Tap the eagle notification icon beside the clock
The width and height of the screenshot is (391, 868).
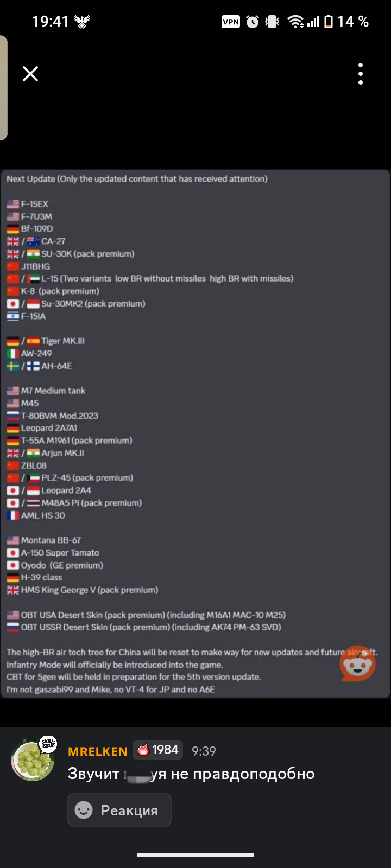(x=82, y=22)
